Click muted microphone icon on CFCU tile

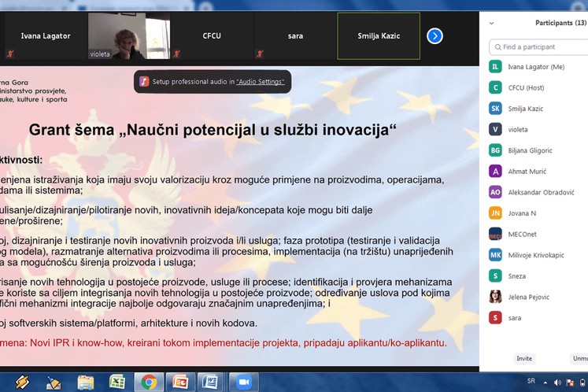pos(176,54)
